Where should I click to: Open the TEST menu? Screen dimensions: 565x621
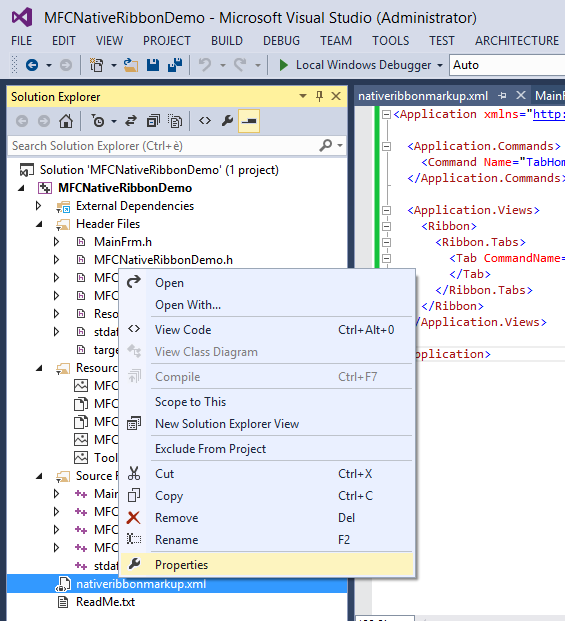tap(442, 41)
